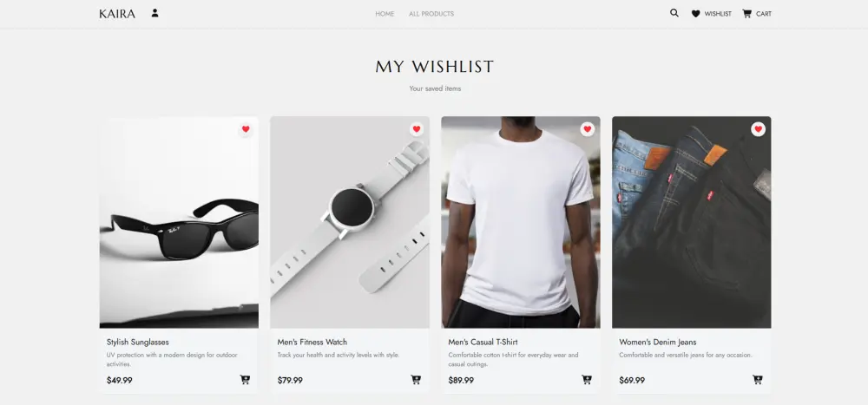
Task: Add Stylish Sunglasses to cart
Action: (245, 380)
